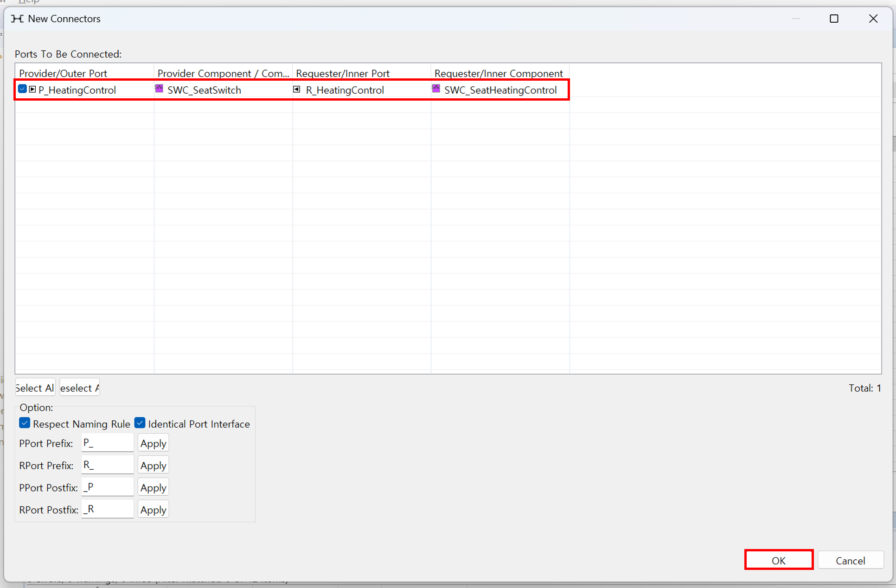Screen dimensions: 896x588
Task: Click the P_HeatingContrl provider port icon
Action: coord(32,89)
